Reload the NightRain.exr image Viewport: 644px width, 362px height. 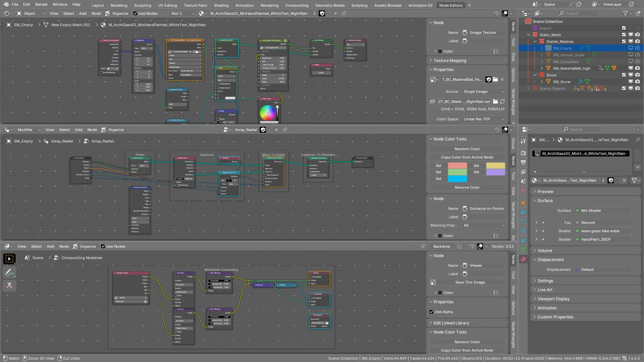pyautogui.click(x=502, y=102)
